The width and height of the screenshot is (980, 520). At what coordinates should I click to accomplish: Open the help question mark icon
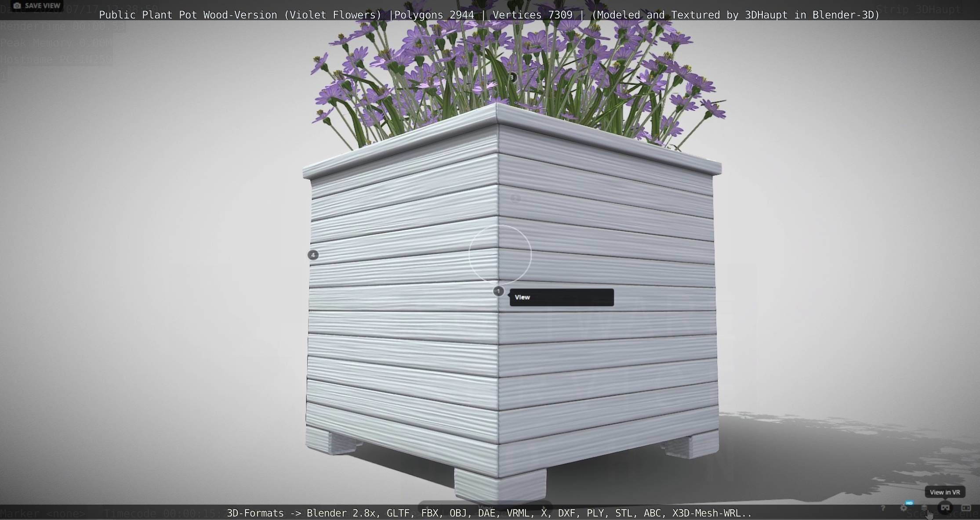click(x=882, y=508)
